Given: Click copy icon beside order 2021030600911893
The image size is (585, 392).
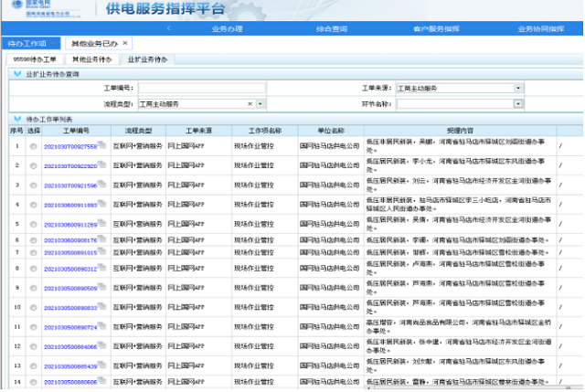Looking at the screenshot, I should click(x=102, y=205).
